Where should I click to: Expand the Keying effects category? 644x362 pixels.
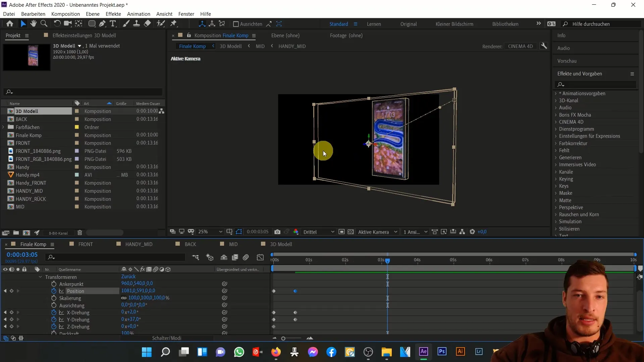556,179
